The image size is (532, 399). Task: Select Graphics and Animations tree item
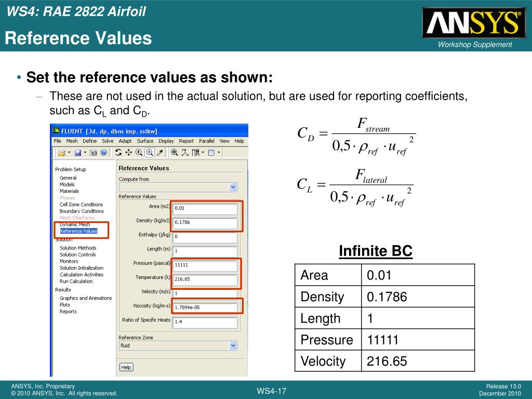pos(86,298)
